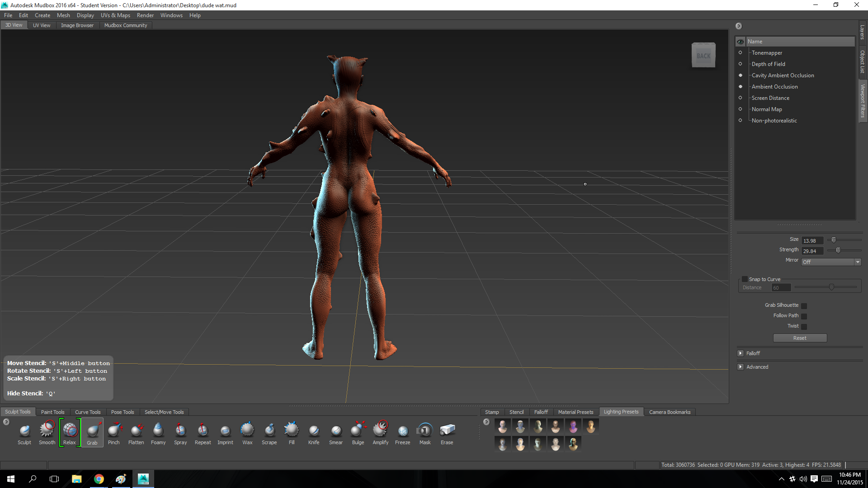Check the Grab Silhouette checkbox
Screen dimensions: 868x488
804,306
